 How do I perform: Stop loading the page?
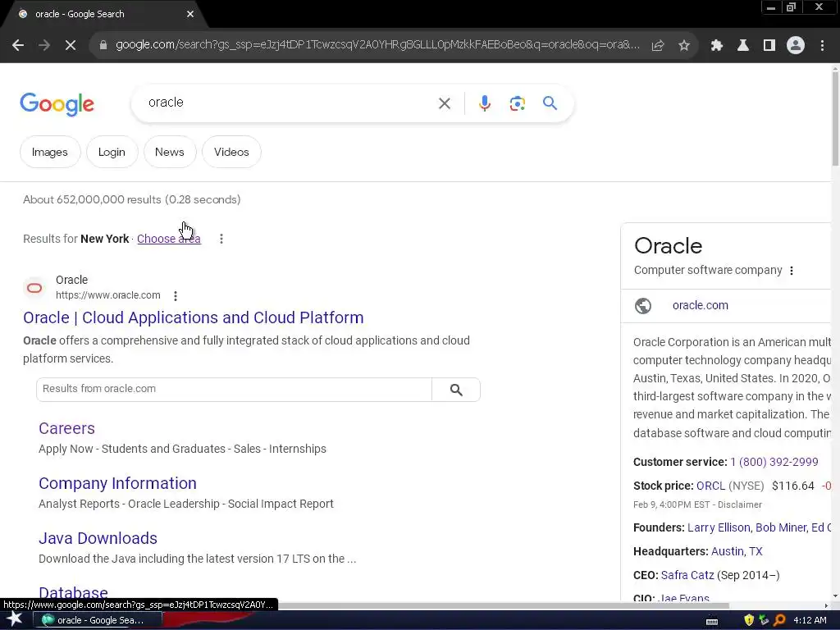[x=71, y=46]
